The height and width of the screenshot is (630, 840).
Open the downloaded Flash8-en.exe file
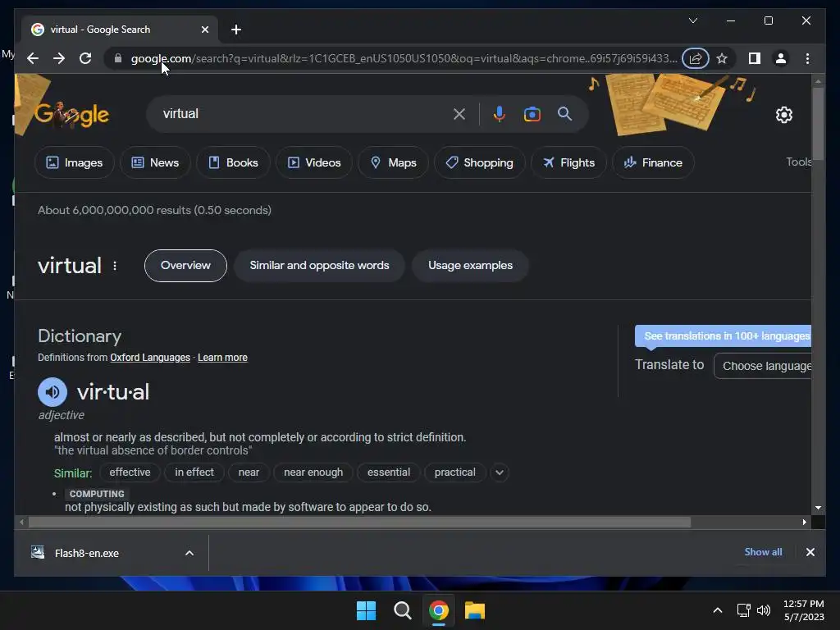pyautogui.click(x=87, y=553)
